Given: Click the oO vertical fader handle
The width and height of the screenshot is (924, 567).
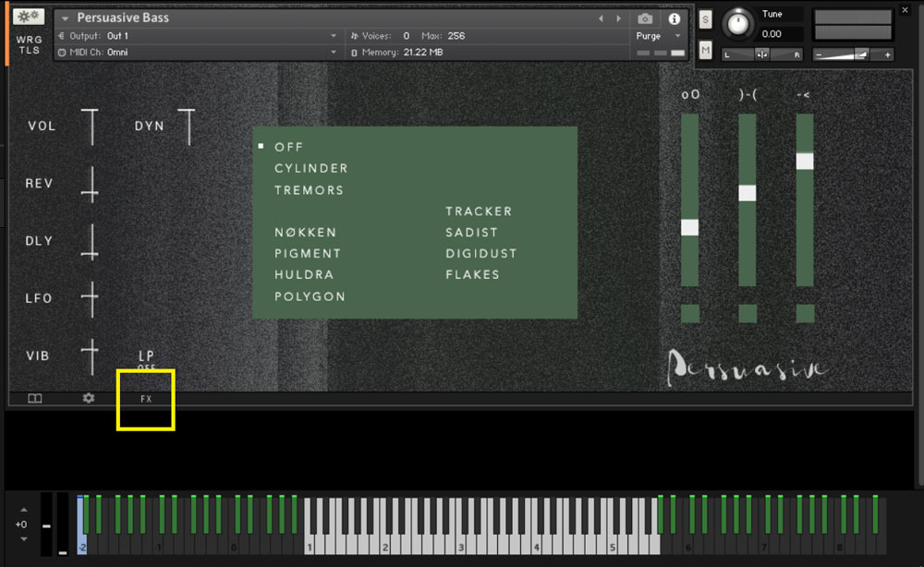Looking at the screenshot, I should tap(689, 227).
